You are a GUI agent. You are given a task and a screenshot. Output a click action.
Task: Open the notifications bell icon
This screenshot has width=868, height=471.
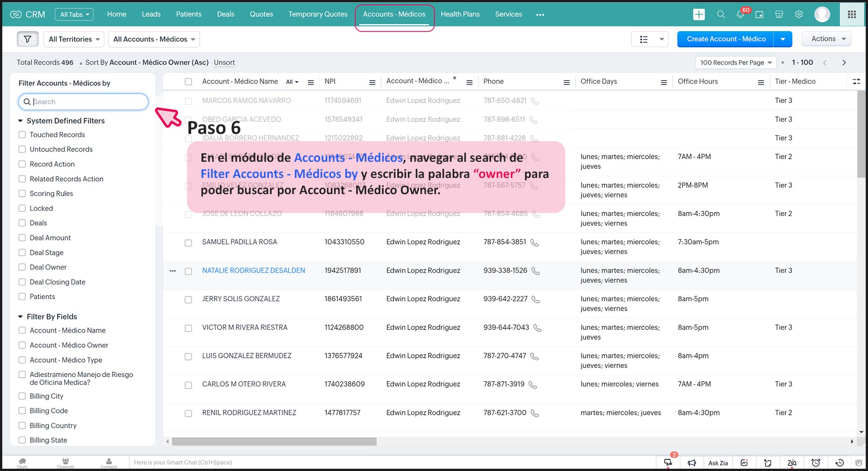coord(740,14)
